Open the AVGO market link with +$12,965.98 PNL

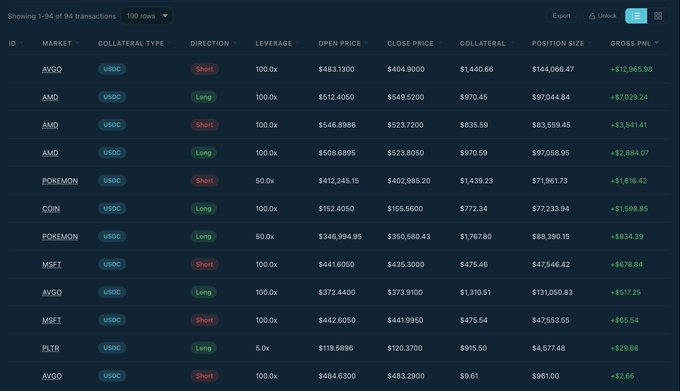[x=52, y=69]
